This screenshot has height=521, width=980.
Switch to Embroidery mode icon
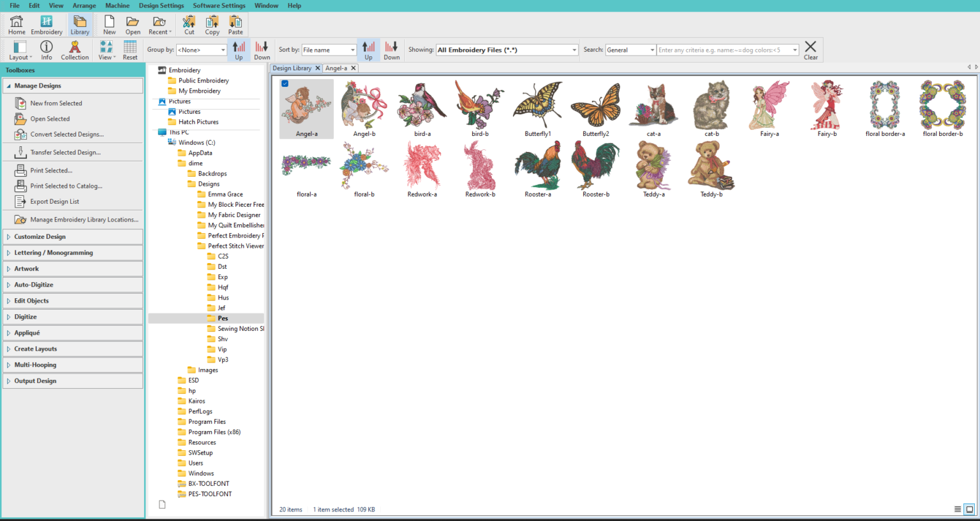click(46, 24)
